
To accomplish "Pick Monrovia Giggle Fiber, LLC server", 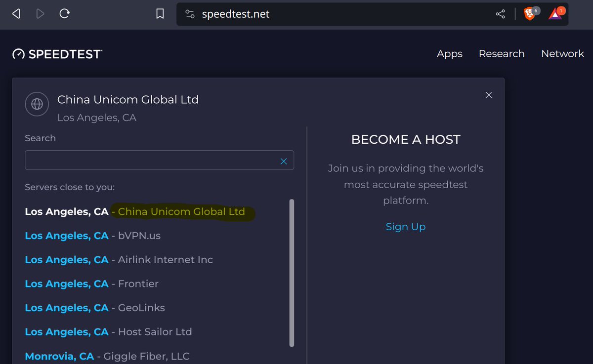I will [x=107, y=356].
